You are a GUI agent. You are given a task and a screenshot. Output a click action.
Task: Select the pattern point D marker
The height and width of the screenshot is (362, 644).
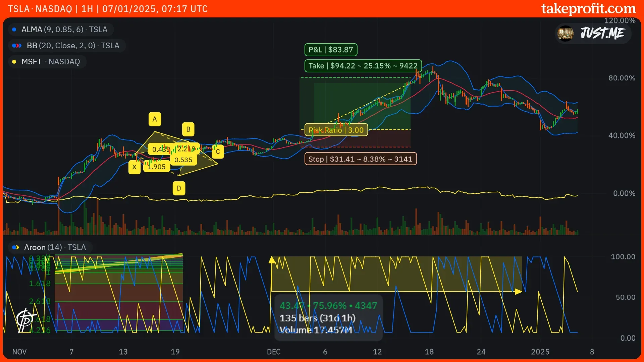point(179,188)
